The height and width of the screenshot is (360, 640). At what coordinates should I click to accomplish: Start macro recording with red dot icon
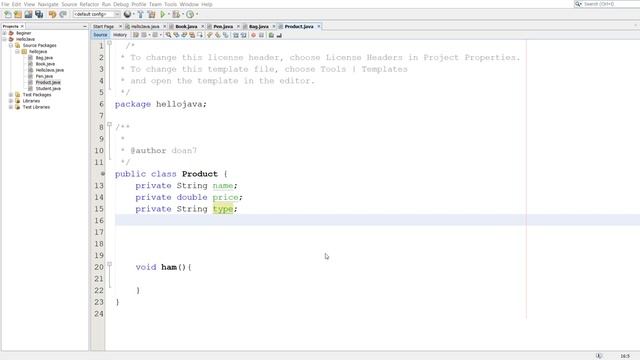click(x=253, y=35)
